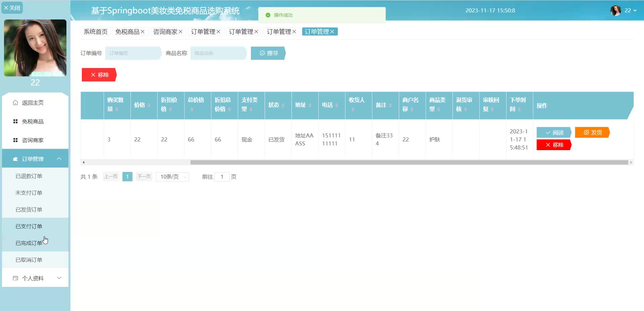
Task: Open 咨询商家 in the sidebar
Action: (35, 140)
